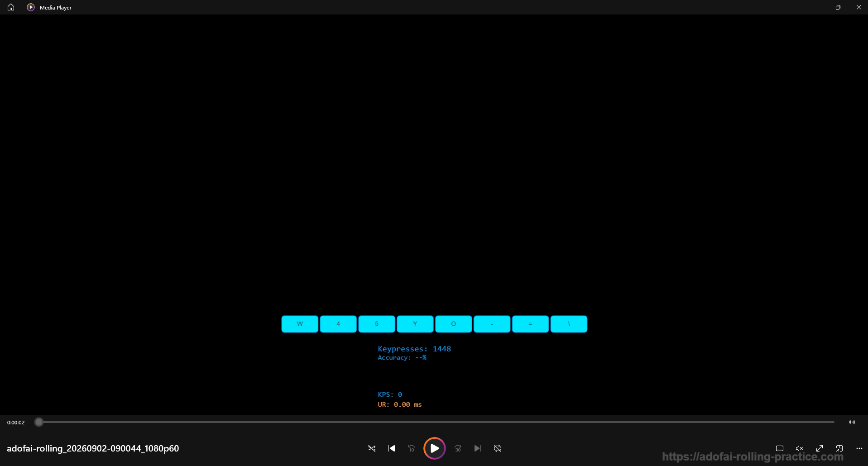Click the "KPS: 0" text
Viewport: 868px width, 466px height.
390,394
